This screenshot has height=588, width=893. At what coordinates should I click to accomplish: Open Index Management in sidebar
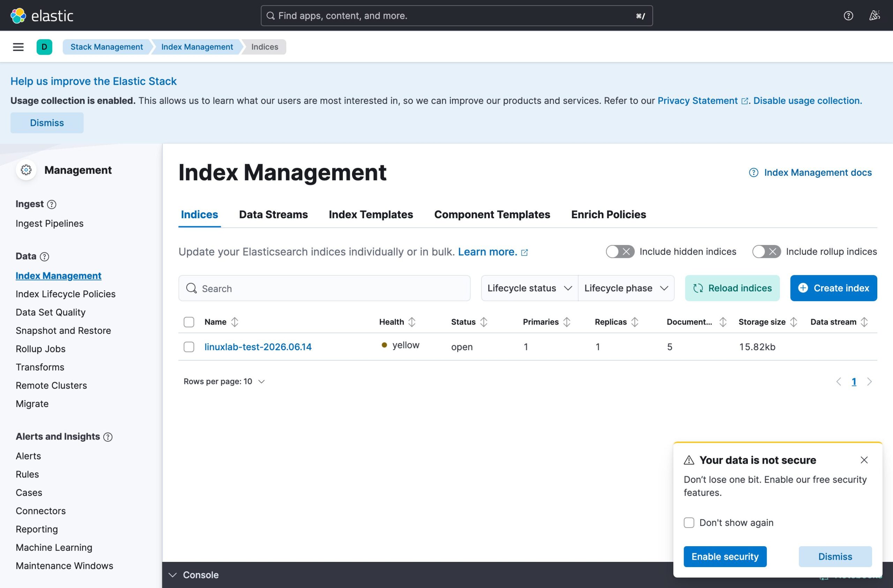[x=59, y=276]
